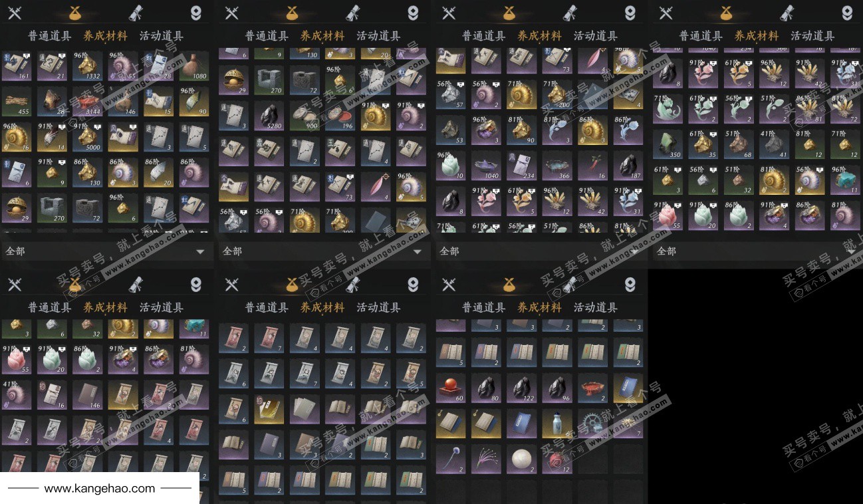Click the red orb item with count 60

(x=450, y=388)
